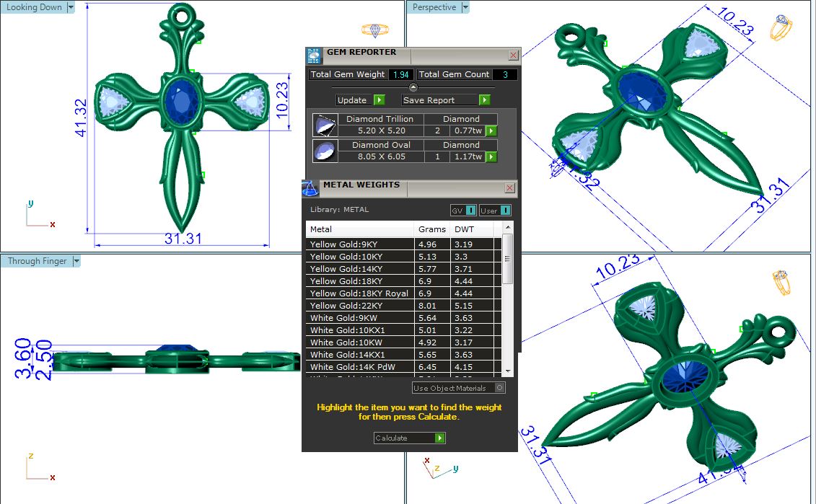The width and height of the screenshot is (816, 504).
Task: Open the Looking Down viewport dropdown
Action: 70,7
